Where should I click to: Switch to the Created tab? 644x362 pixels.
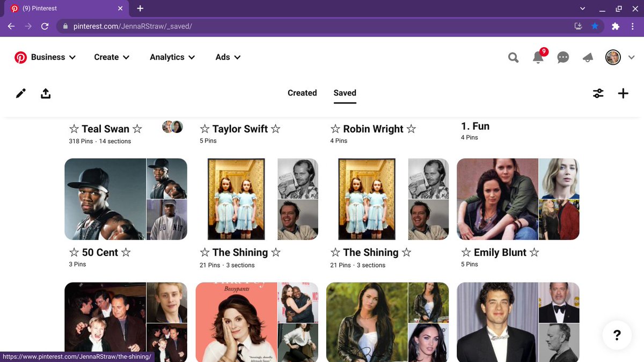pos(302,93)
